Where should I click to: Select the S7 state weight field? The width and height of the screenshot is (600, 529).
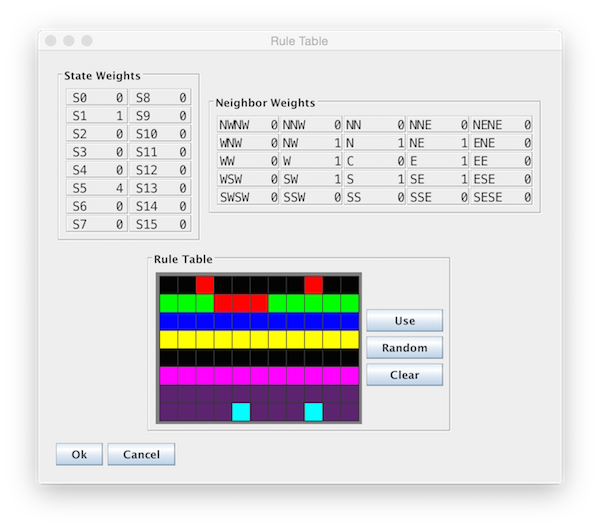coord(96,224)
